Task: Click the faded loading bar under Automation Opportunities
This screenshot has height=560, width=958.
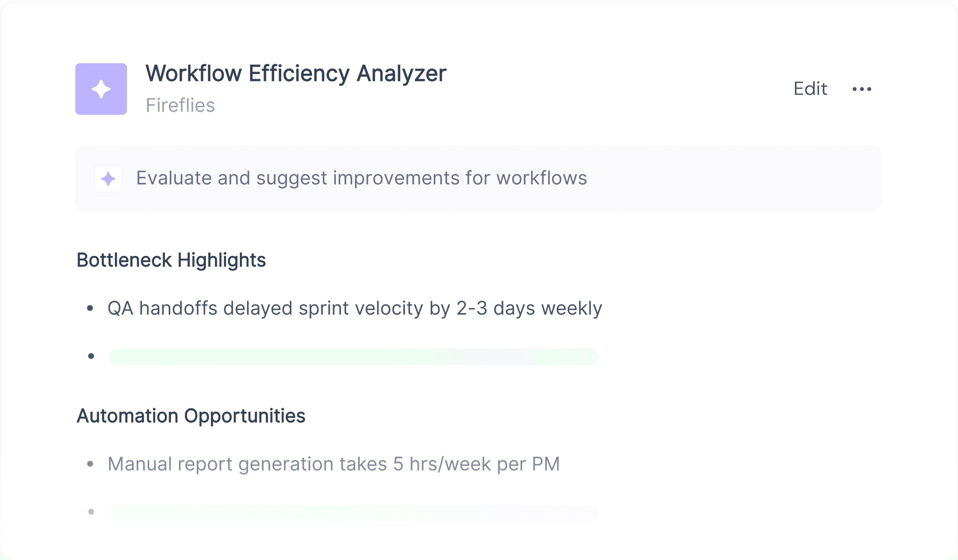Action: pos(354,513)
